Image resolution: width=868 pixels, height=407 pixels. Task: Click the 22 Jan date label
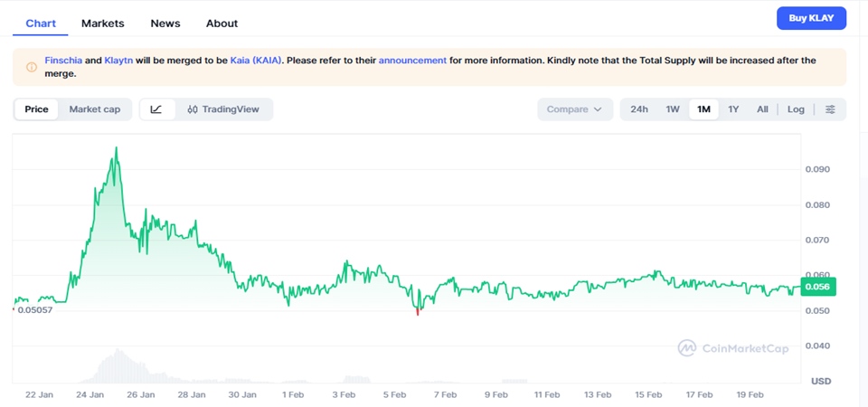(x=39, y=395)
